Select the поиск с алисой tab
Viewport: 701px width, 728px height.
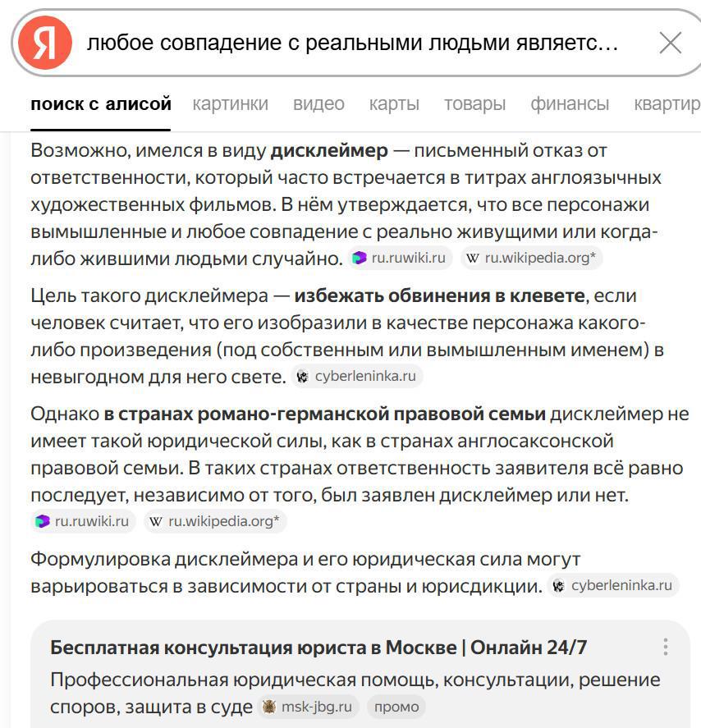tap(101, 104)
